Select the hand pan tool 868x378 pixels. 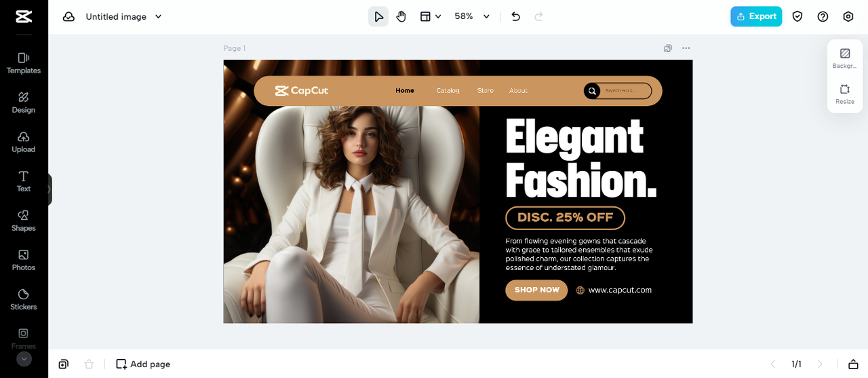[401, 16]
